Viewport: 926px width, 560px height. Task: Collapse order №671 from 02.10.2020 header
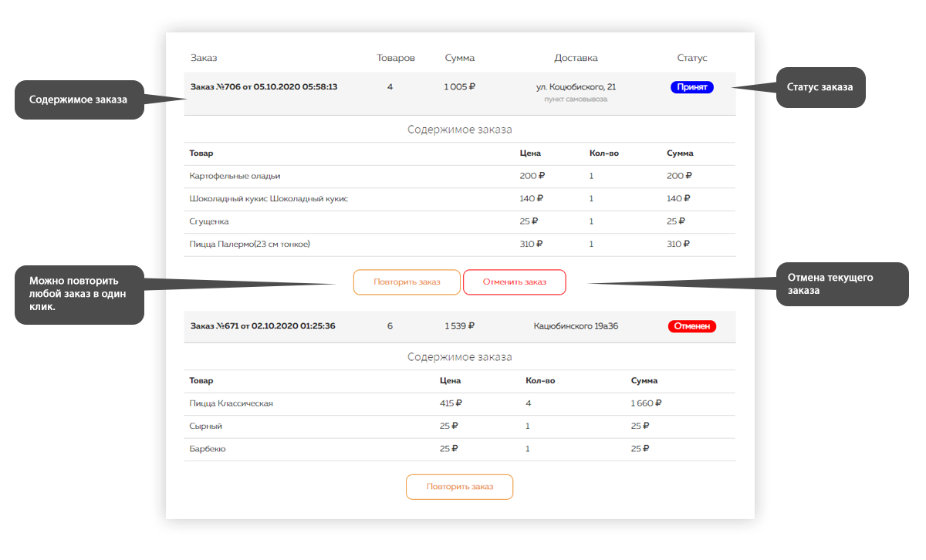click(x=262, y=326)
